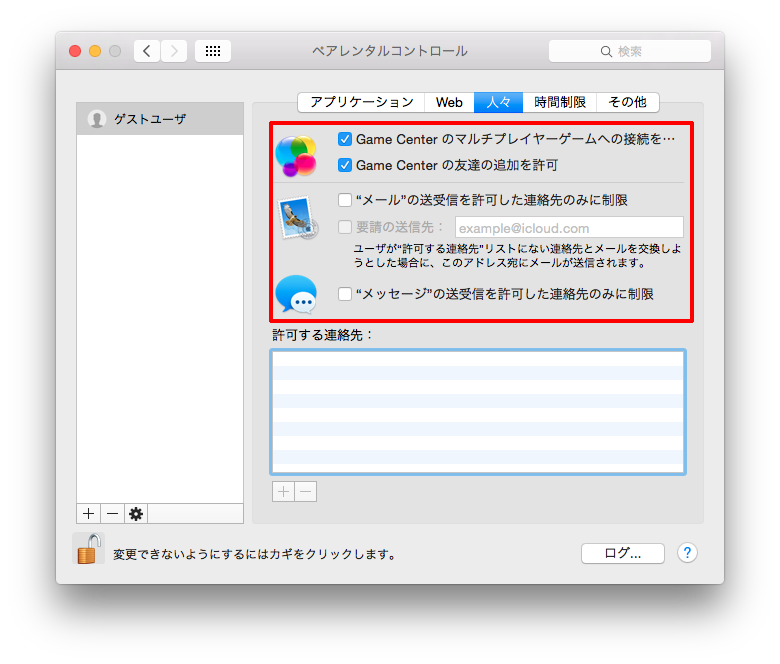
Task: Click the 許可する連絡先： label
Action: pos(322,335)
